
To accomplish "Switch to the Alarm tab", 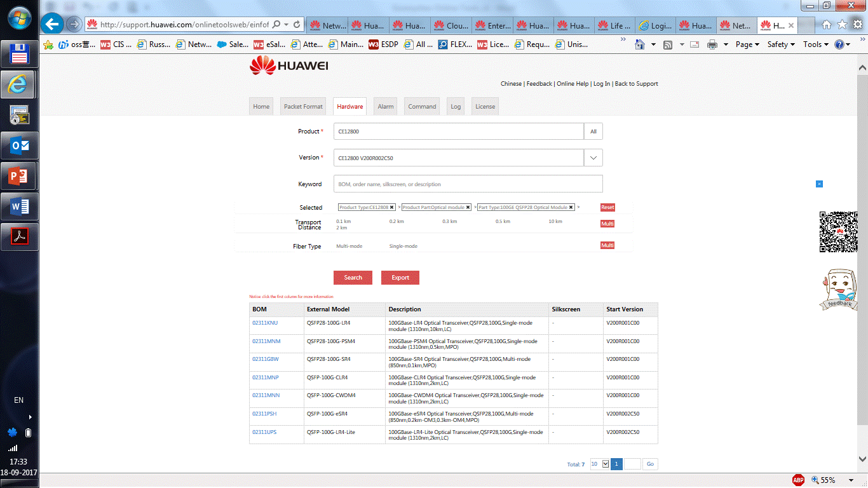I will [x=386, y=106].
